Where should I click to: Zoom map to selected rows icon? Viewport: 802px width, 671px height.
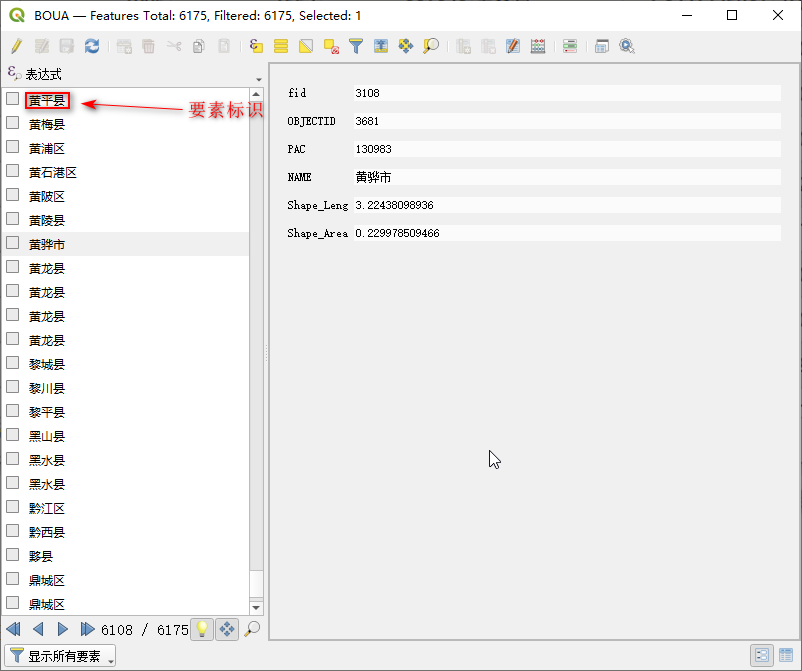pos(431,46)
